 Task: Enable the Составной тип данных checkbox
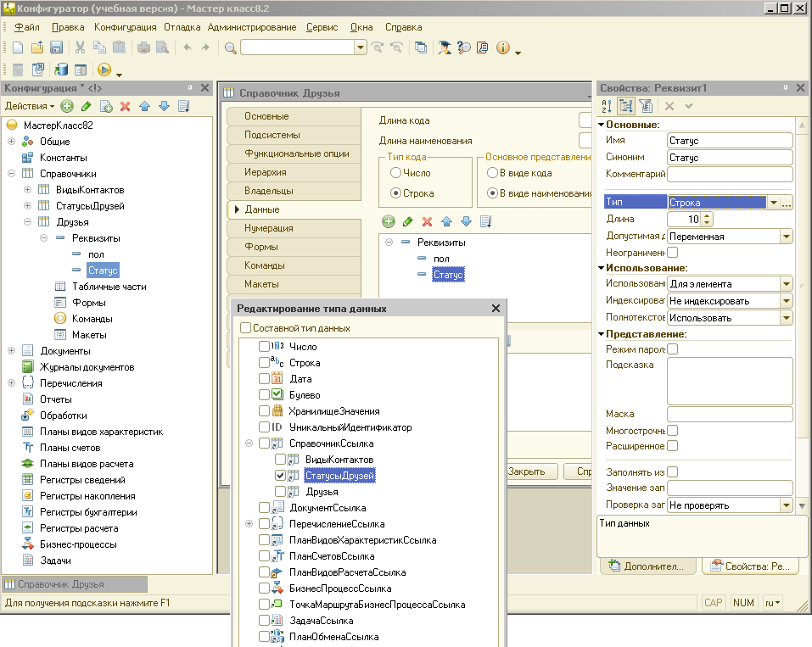point(246,328)
